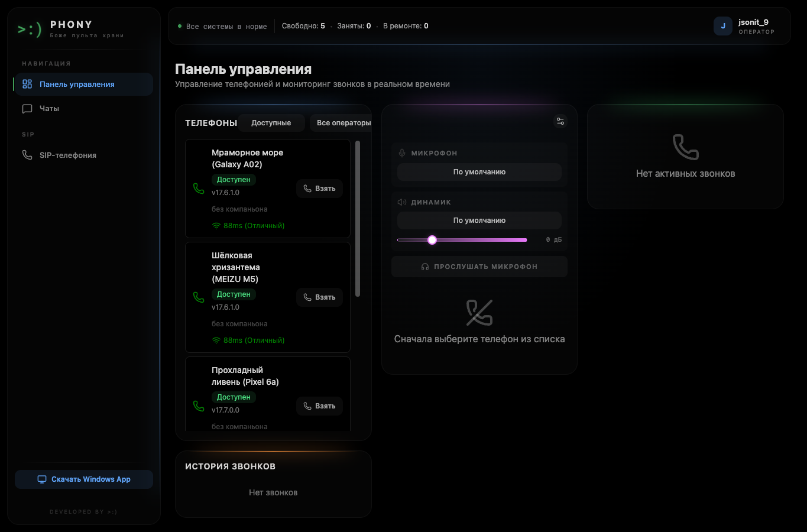
Task: Click the speaker volume slider handle
Action: 432,240
